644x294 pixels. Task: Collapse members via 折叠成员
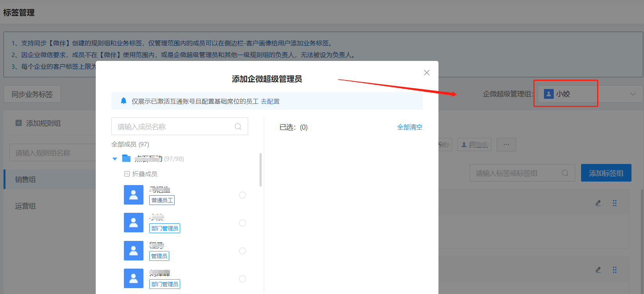pyautogui.click(x=141, y=174)
